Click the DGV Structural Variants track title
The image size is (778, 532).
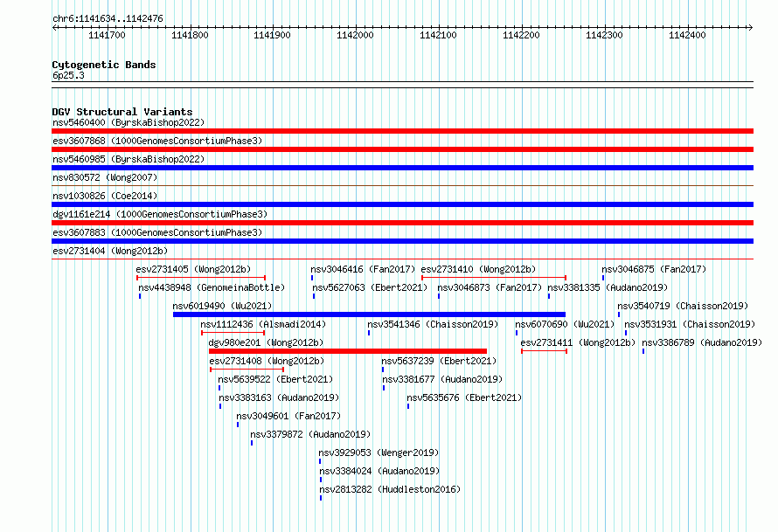[122, 112]
